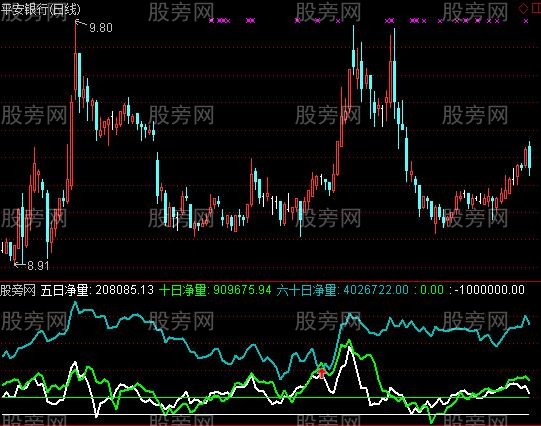This screenshot has width=541, height=426.
Task: Select the cyan 六十日净量 label
Action: [x=306, y=290]
